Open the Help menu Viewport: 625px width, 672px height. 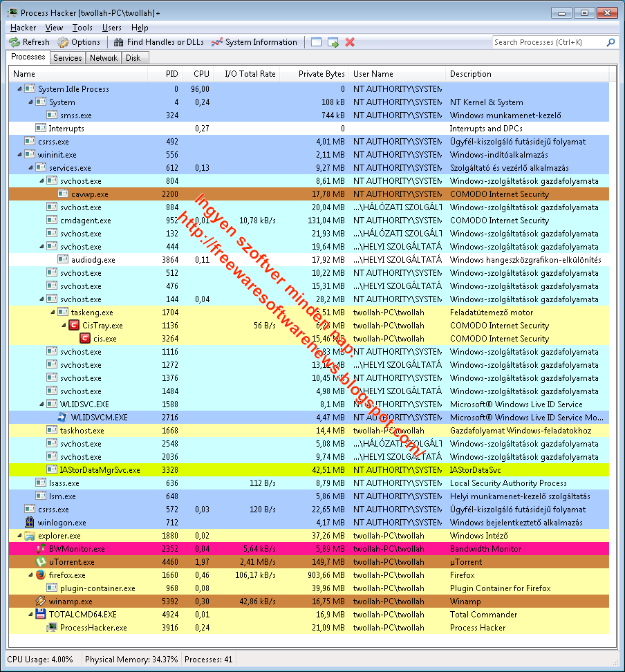[x=140, y=28]
